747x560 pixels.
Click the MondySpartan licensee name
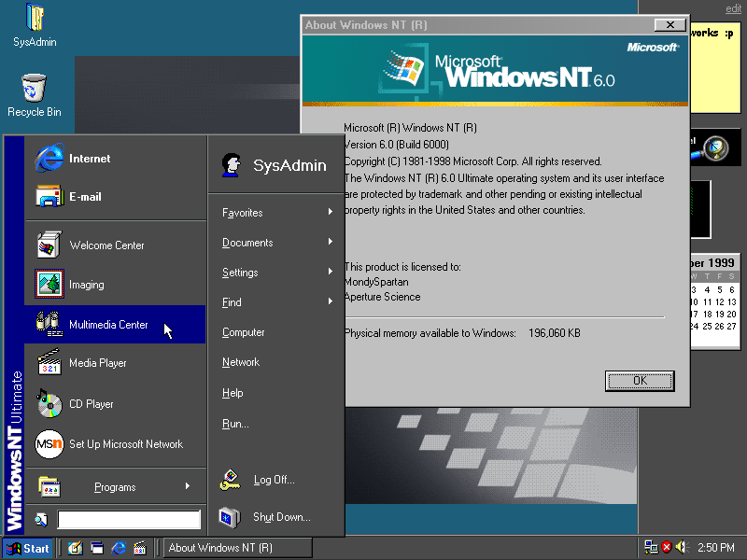click(x=376, y=282)
